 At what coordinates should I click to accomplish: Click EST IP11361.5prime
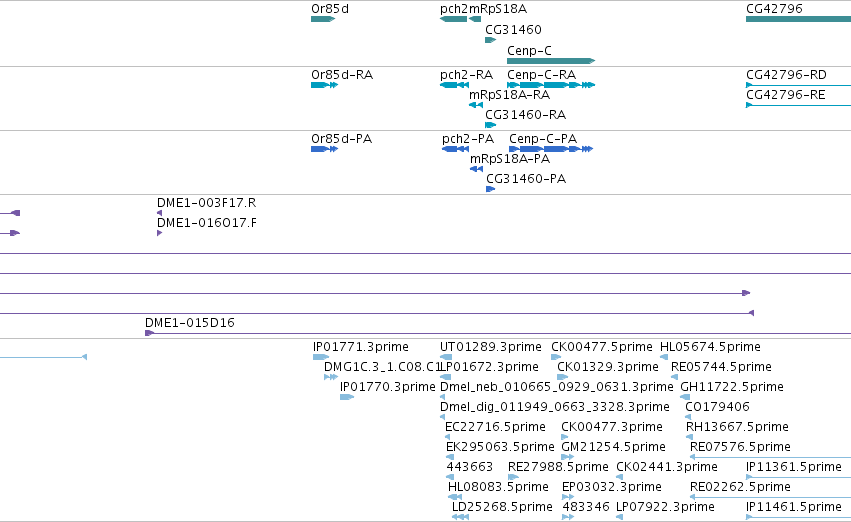(798, 477)
